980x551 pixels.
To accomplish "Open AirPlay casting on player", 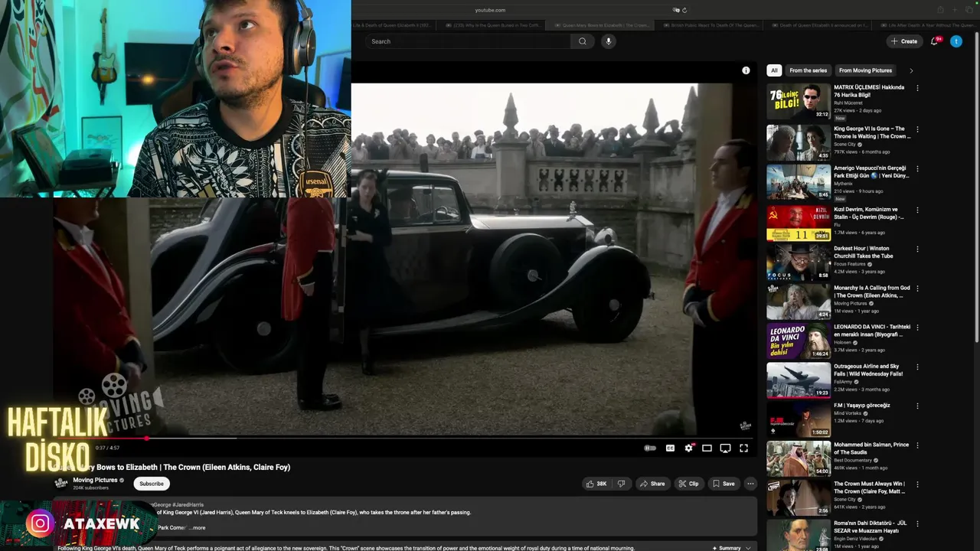I will click(x=725, y=448).
